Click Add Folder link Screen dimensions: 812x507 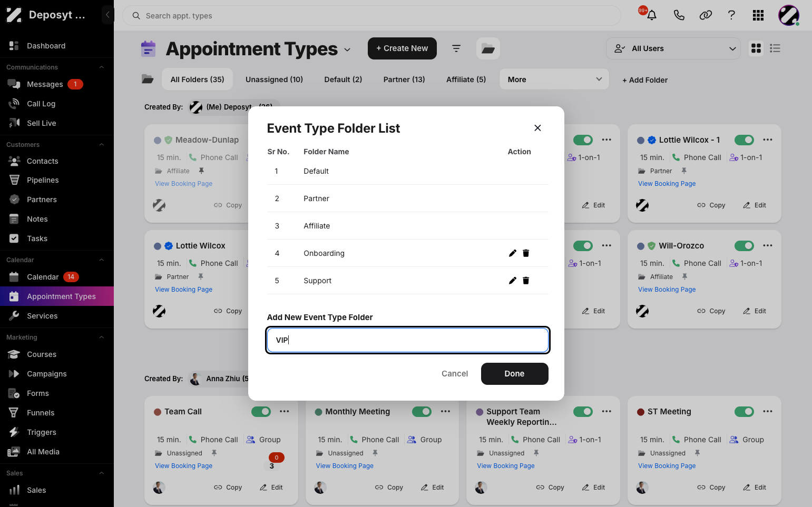(x=645, y=80)
